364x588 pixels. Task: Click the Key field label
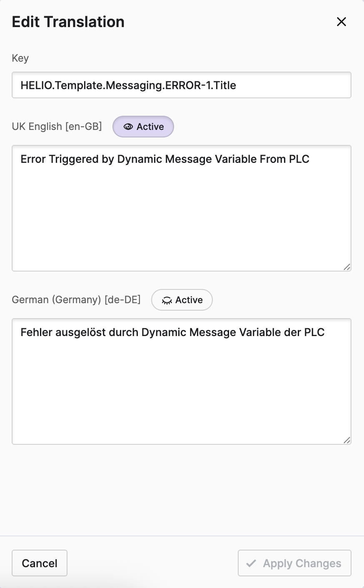(20, 58)
